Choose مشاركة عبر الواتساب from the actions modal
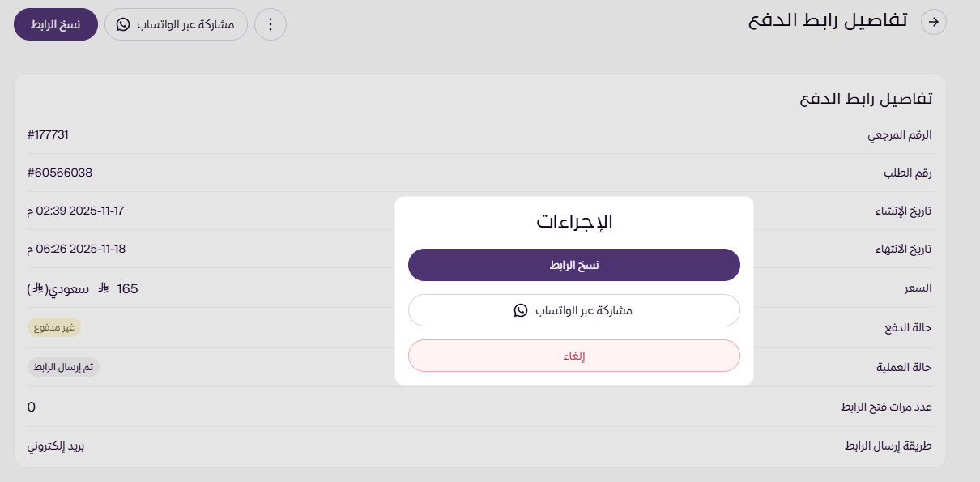Viewport: 980px width, 482px height. [574, 310]
